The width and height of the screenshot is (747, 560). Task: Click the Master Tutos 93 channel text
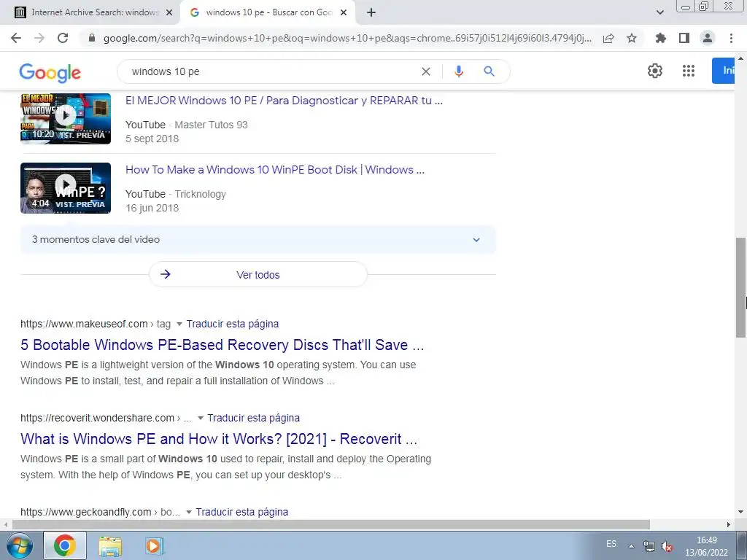pyautogui.click(x=211, y=125)
